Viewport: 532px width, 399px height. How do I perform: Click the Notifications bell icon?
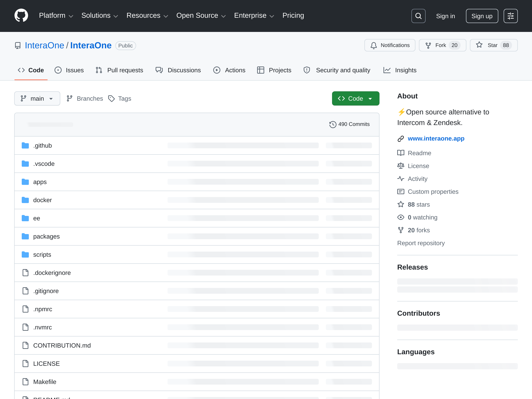pyautogui.click(x=374, y=45)
